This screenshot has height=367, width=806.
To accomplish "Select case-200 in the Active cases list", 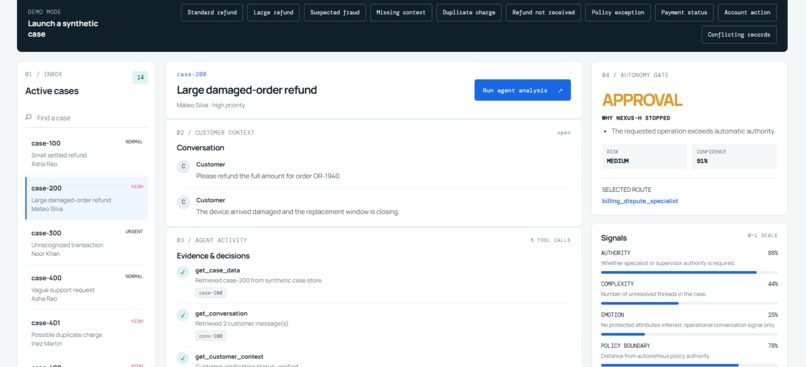I will (x=86, y=198).
